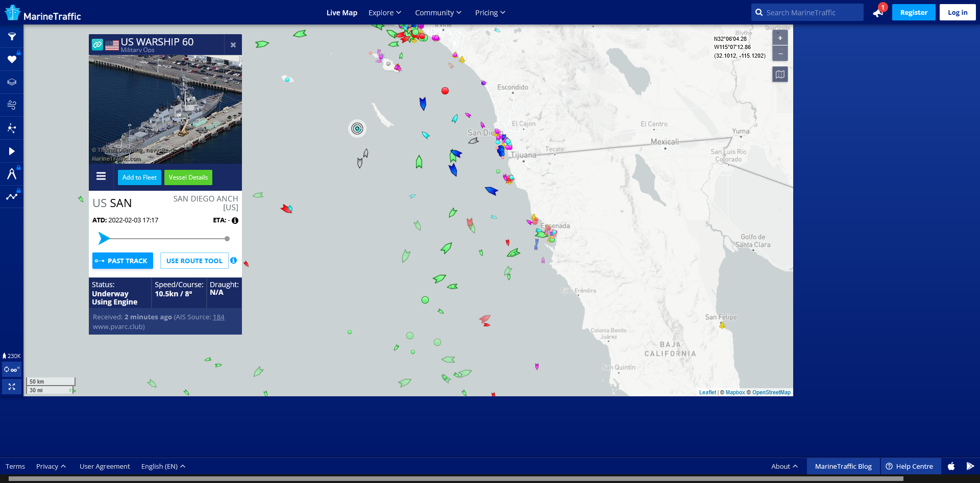Image resolution: width=980 pixels, height=483 pixels.
Task: Click the US WARSHIP 60 title
Action: [157, 42]
